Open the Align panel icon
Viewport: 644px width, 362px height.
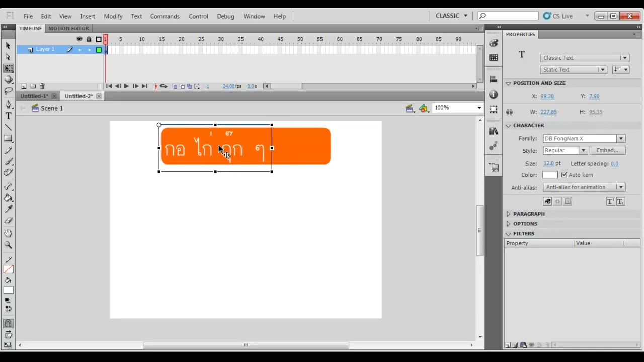pyautogui.click(x=494, y=79)
